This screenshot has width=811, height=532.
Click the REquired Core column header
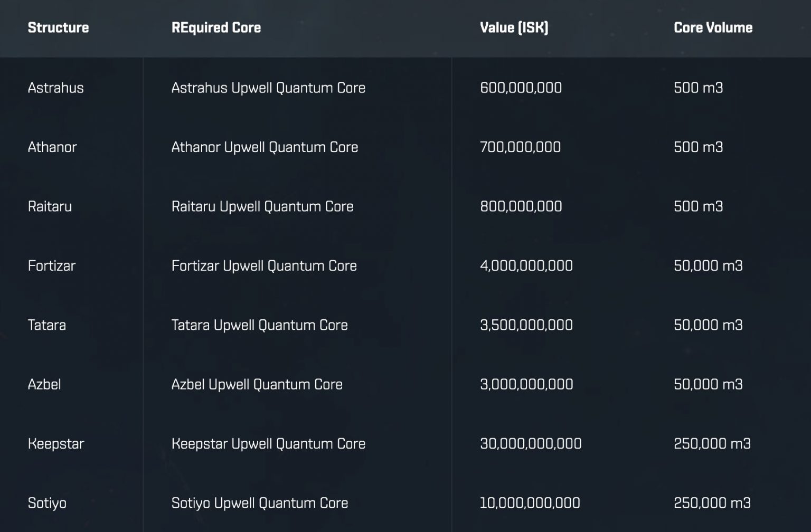click(216, 27)
